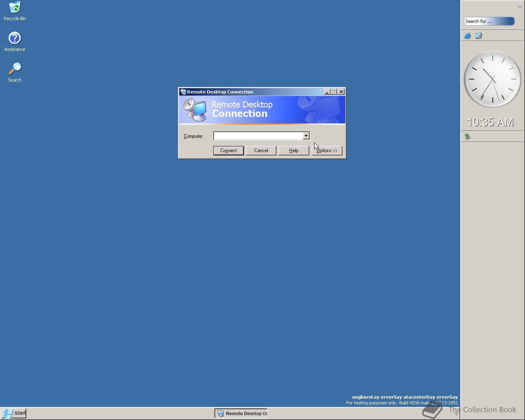Expand the Computer combo box dropdown arrow
525x420 pixels.
[306, 136]
